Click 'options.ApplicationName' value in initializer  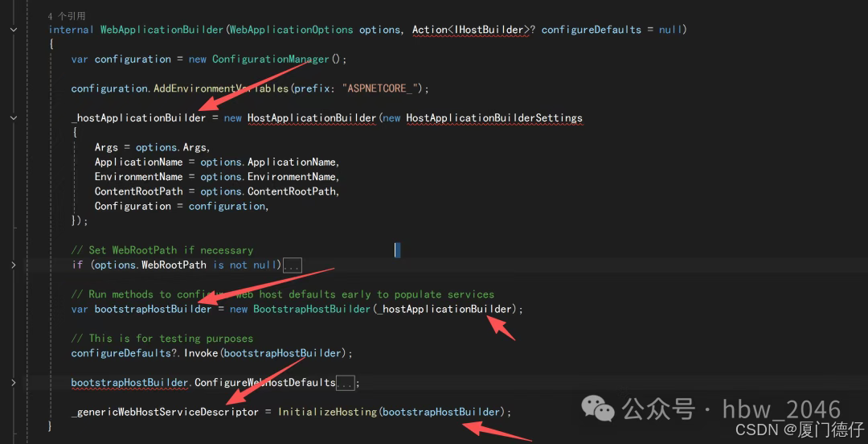(269, 162)
